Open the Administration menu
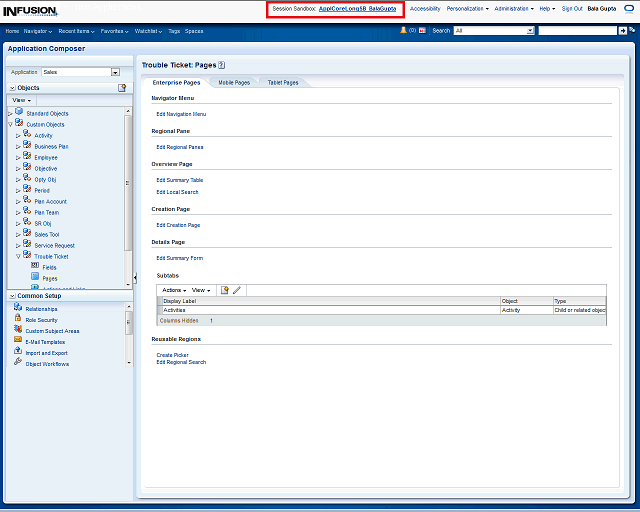The width and height of the screenshot is (640, 512). click(x=513, y=8)
